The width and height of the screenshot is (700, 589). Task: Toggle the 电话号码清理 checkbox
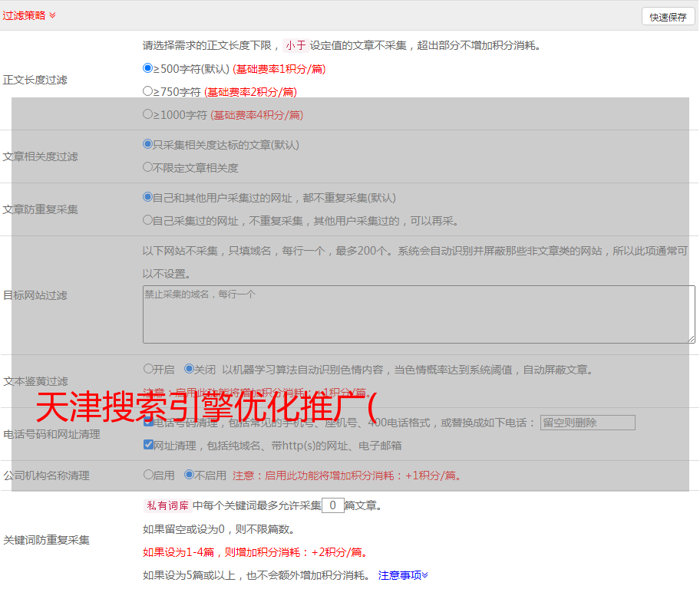(x=148, y=423)
